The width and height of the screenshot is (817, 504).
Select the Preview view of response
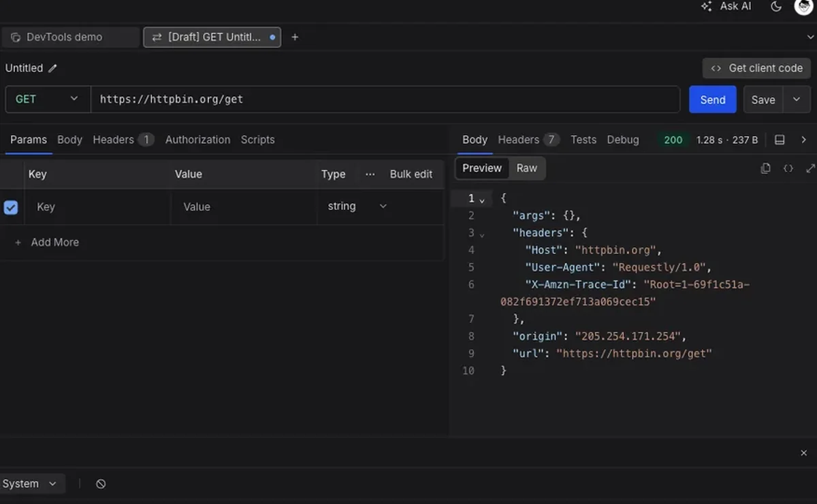point(482,168)
